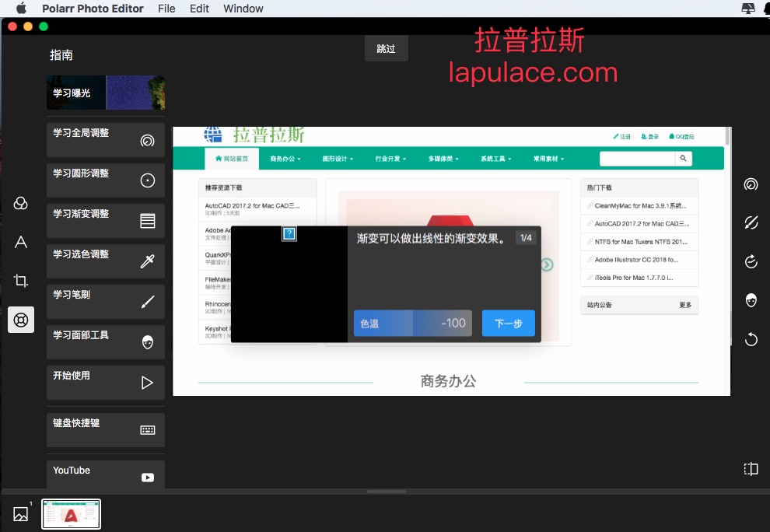This screenshot has width=770, height=532.
Task: Click 开始使用 to start using the app
Action: click(x=106, y=383)
